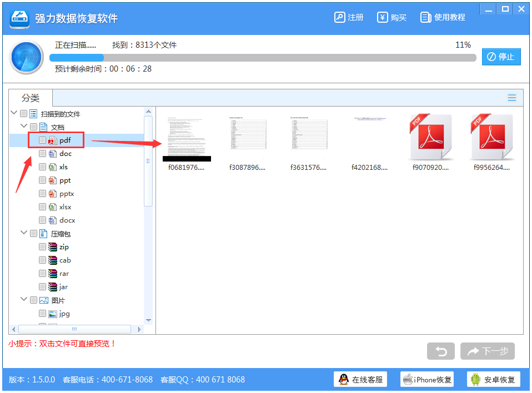532x393 pixels.
Task: Open the f9070920 PDF thumbnail
Action: pos(430,135)
